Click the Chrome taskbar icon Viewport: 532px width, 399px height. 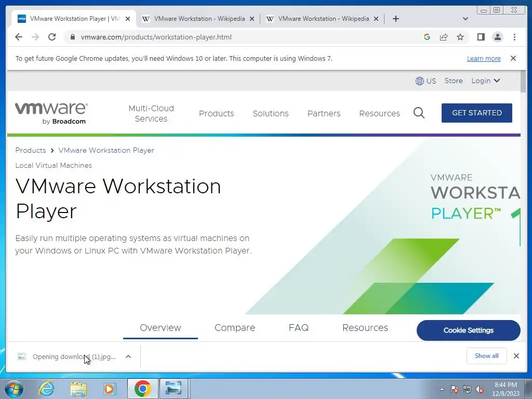[142, 389]
